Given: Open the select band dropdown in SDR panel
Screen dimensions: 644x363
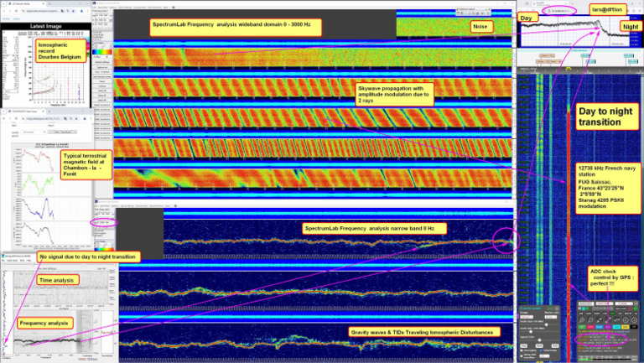Looking at the screenshot, I should (x=604, y=303).
